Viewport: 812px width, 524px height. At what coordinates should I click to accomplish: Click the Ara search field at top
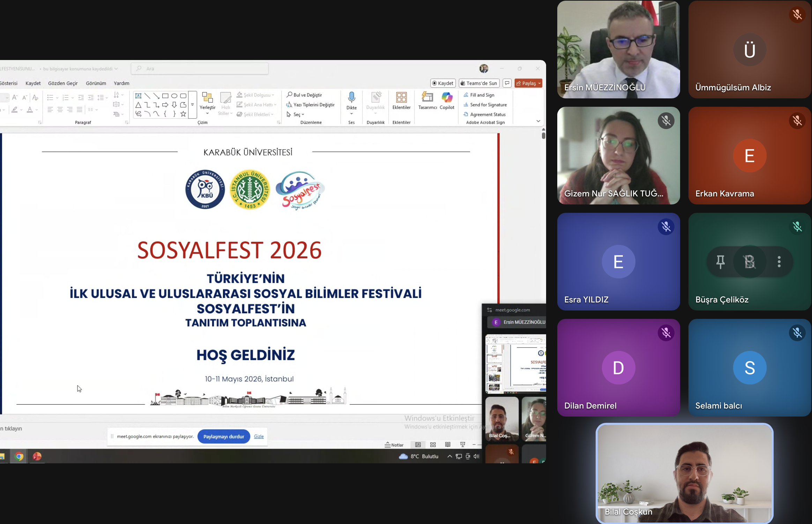click(x=200, y=68)
